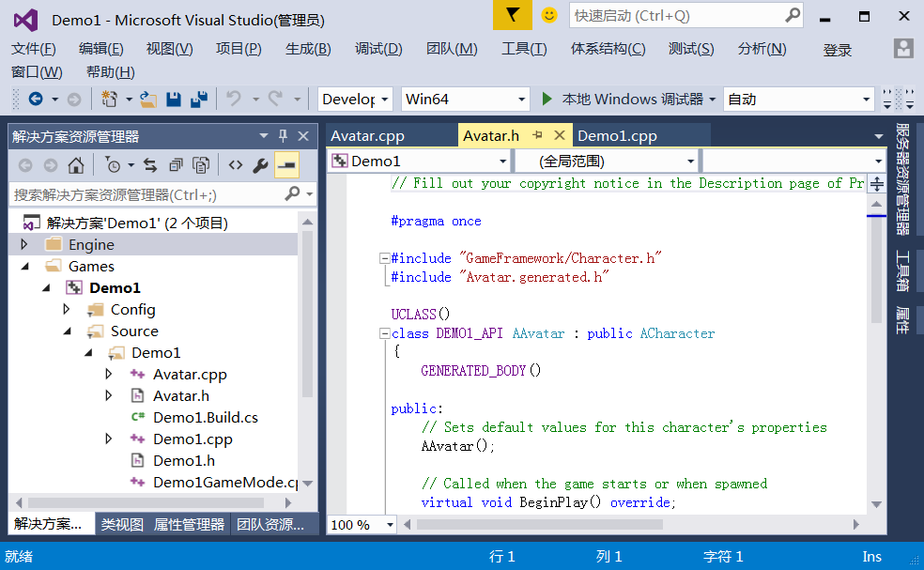Open the 帮助(H) menu
This screenshot has height=570, width=924.
111,72
